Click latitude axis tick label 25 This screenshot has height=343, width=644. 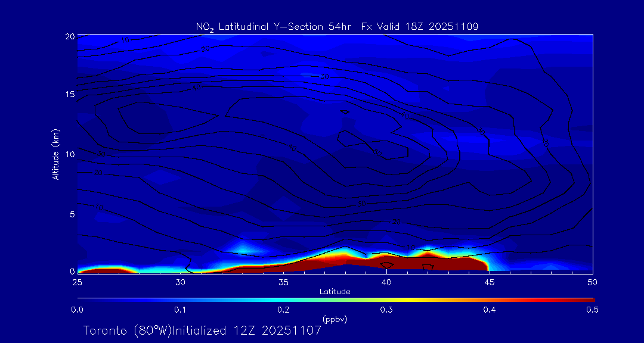pyautogui.click(x=77, y=282)
